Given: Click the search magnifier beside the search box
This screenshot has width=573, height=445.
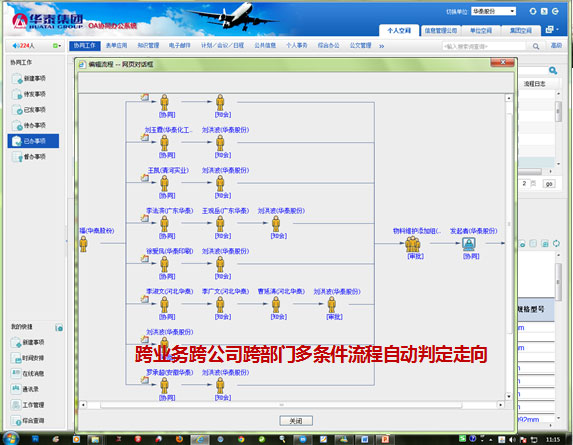Looking at the screenshot, I should coord(536,46).
